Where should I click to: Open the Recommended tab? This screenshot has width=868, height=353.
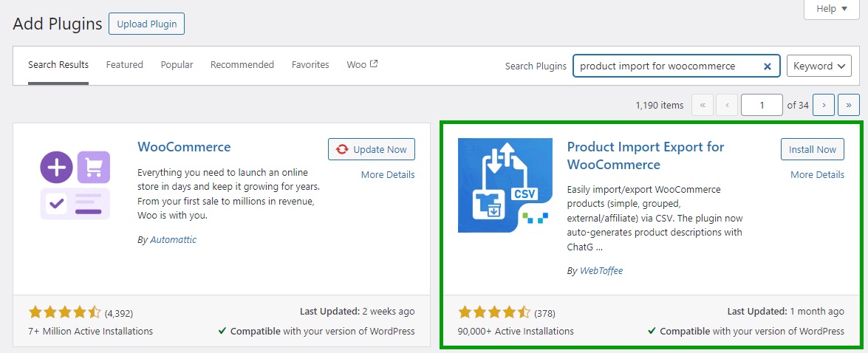click(x=242, y=65)
